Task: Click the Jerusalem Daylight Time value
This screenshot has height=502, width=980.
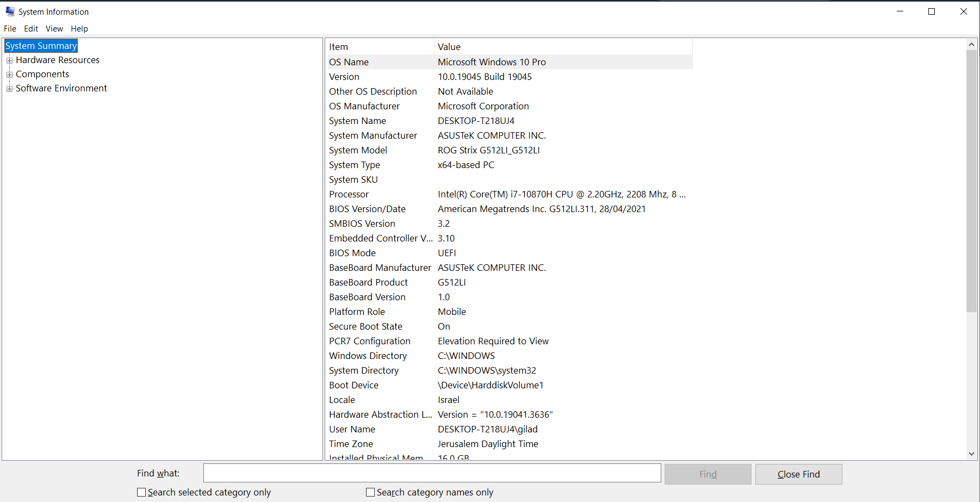Action: (x=488, y=444)
